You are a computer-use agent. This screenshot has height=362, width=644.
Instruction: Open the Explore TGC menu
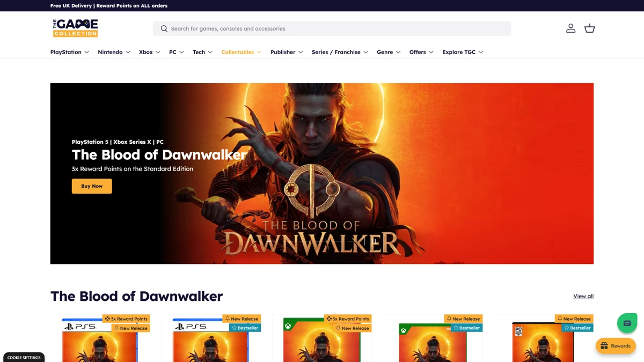463,52
